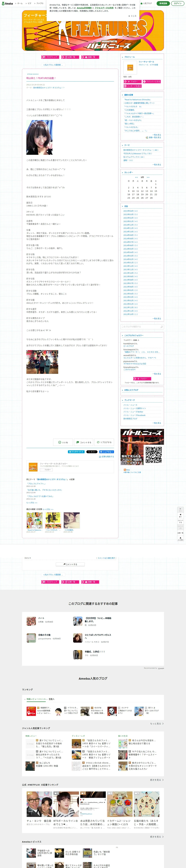Open recent article 「Road to Nakamura Shinsuke」
186x868 pixels.
(x=137, y=100)
